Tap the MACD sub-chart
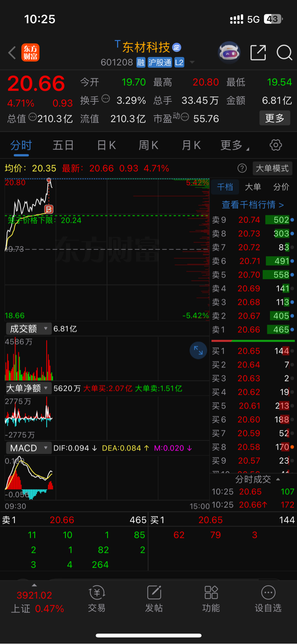The width and height of the screenshot is (297, 644). (107, 478)
